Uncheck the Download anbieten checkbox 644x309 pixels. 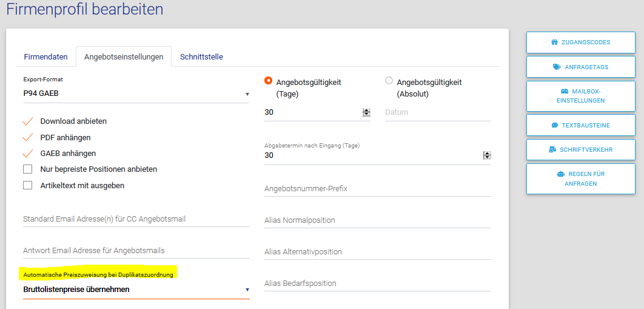(x=27, y=121)
